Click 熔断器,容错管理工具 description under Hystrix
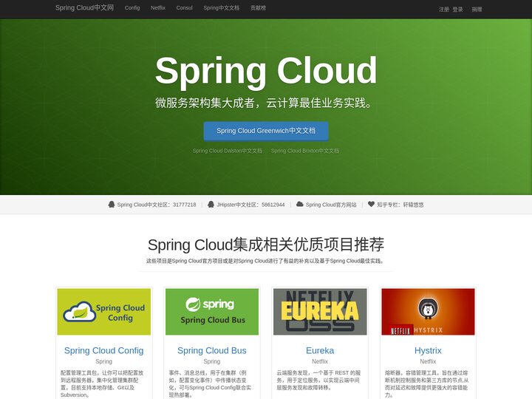Image resolution: width=532 pixels, height=399 pixels. click(426, 383)
